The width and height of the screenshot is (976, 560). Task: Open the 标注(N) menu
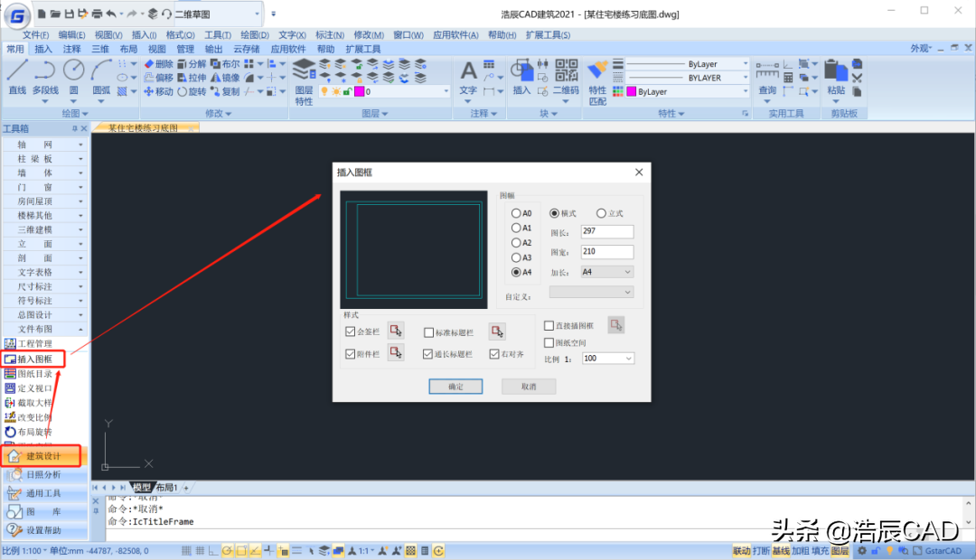(329, 35)
